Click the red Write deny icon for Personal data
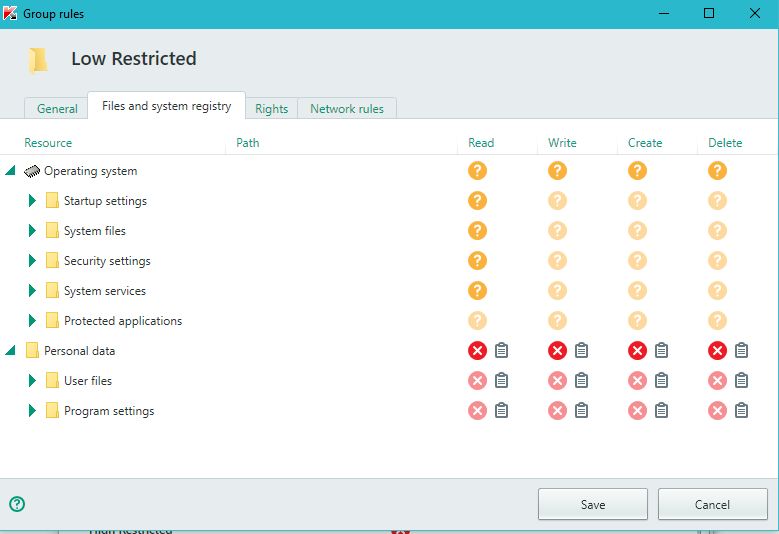This screenshot has width=779, height=534. (557, 351)
